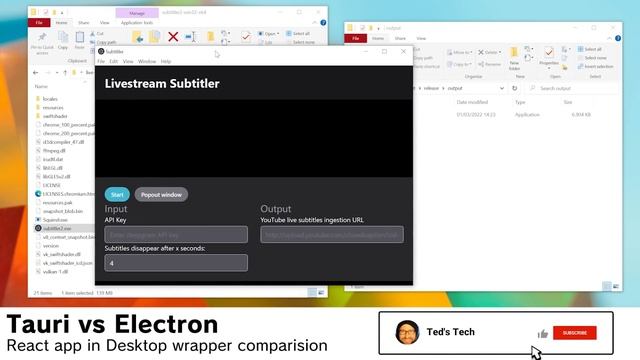640x360 pixels.
Task: Click the Search output box
Action: click(x=573, y=88)
